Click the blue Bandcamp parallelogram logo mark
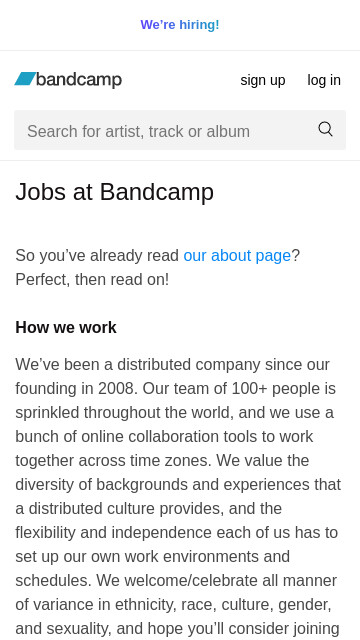The height and width of the screenshot is (640, 360). click(25, 79)
